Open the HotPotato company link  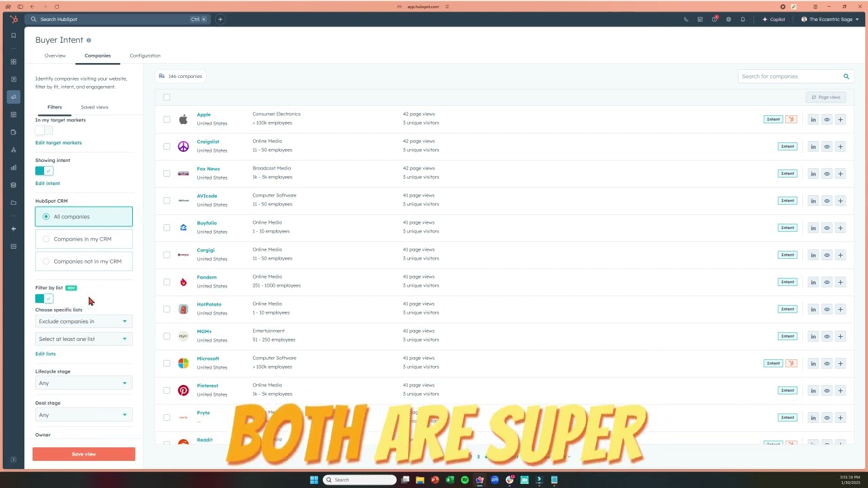209,304
